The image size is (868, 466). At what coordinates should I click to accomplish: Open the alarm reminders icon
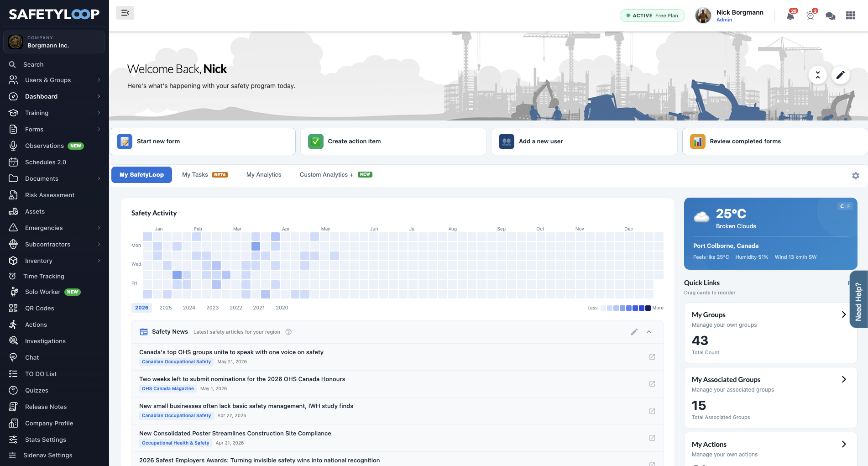click(810, 16)
